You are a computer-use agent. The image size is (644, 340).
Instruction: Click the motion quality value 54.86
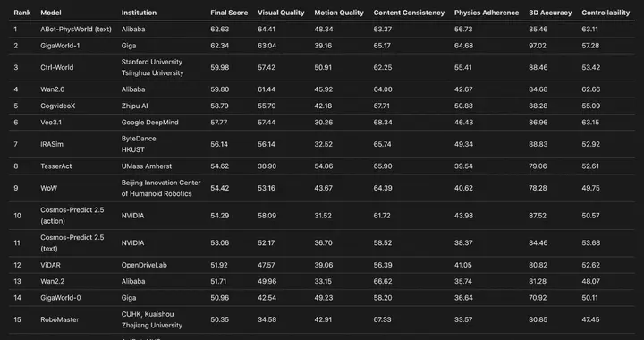(324, 166)
